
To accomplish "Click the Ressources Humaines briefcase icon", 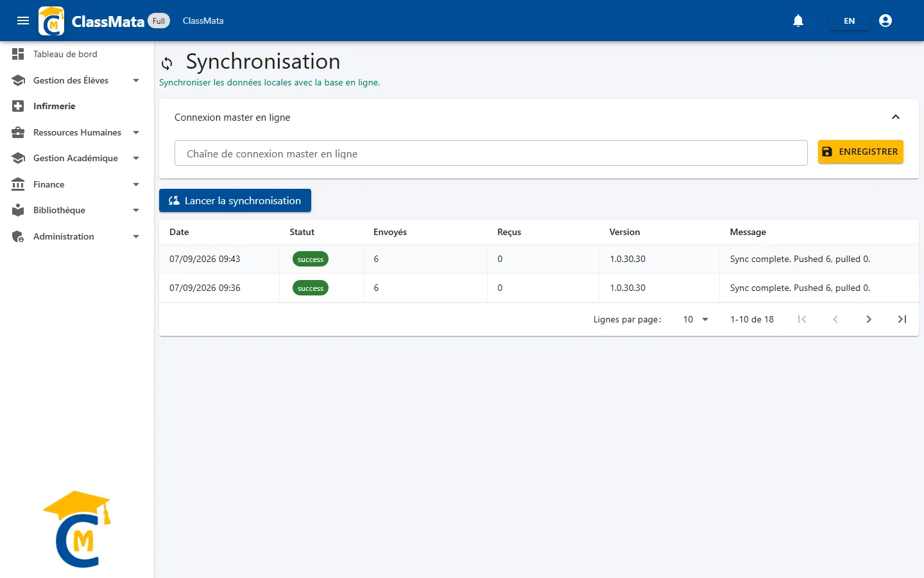I will point(18,132).
